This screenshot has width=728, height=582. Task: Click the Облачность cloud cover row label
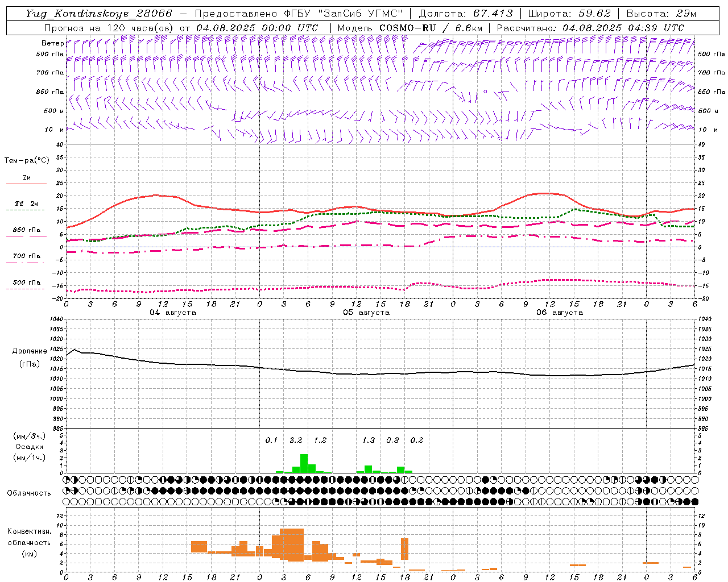(x=29, y=493)
